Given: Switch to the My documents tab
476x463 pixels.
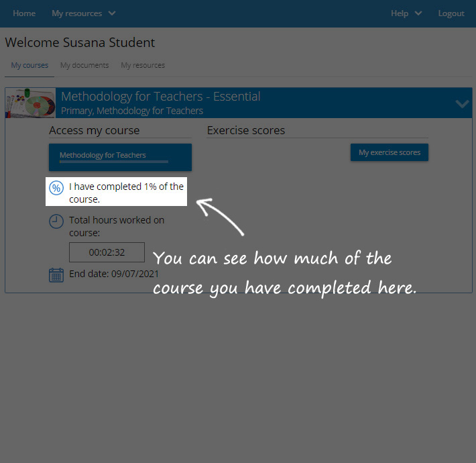Looking at the screenshot, I should pyautogui.click(x=84, y=65).
